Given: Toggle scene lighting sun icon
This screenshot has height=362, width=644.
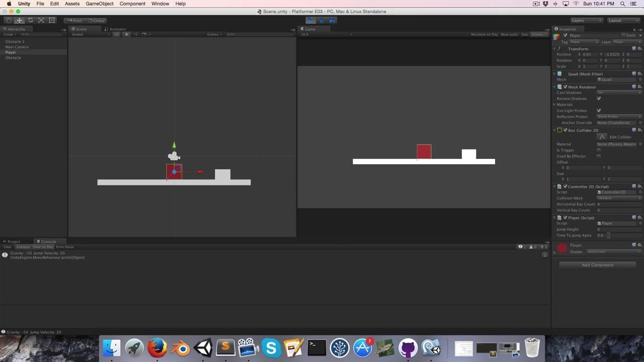Looking at the screenshot, I should click(126, 34).
